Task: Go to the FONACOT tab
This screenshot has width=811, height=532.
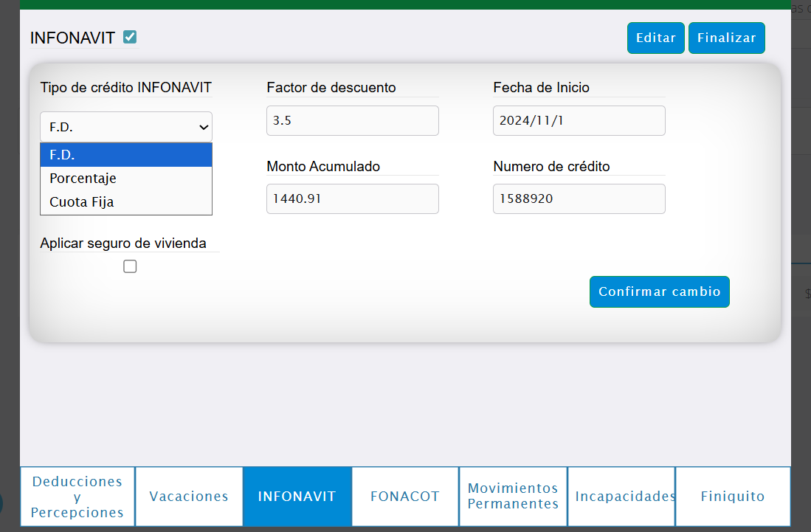Action: pyautogui.click(x=405, y=497)
